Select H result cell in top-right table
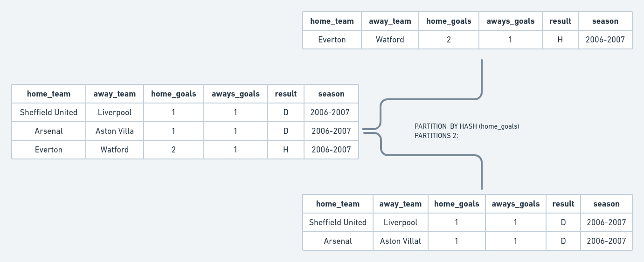Viewport: 644px width, 262px height. [x=560, y=40]
